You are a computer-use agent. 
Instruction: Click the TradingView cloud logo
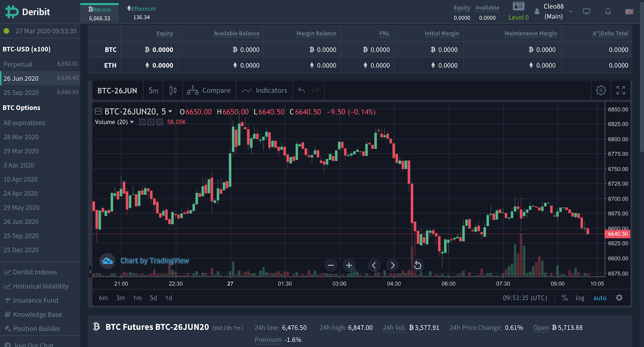[x=107, y=261]
